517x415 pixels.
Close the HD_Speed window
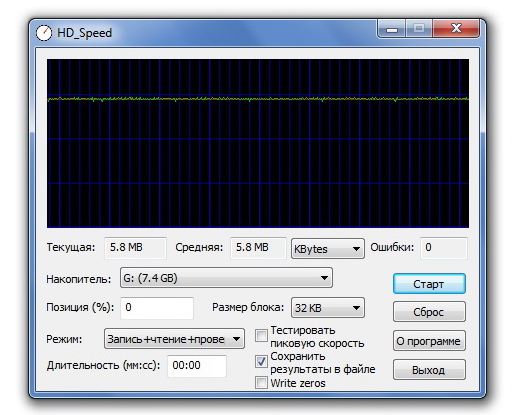click(456, 29)
